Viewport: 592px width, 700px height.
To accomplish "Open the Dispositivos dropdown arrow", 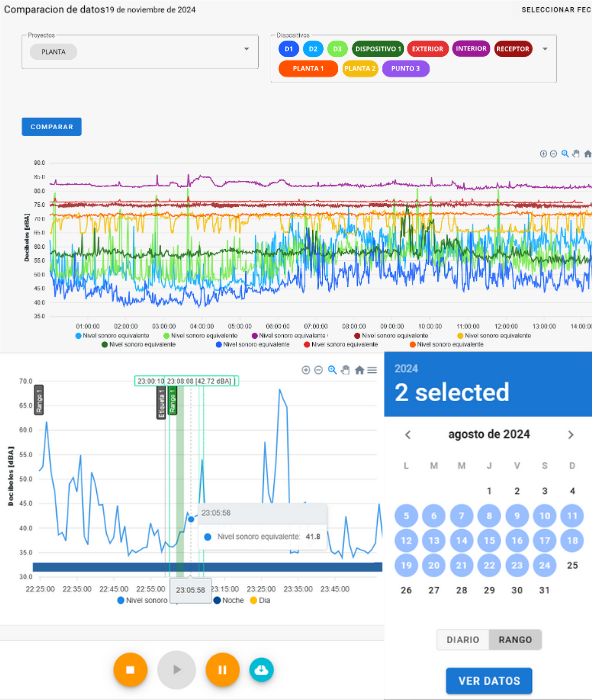I will pos(545,49).
